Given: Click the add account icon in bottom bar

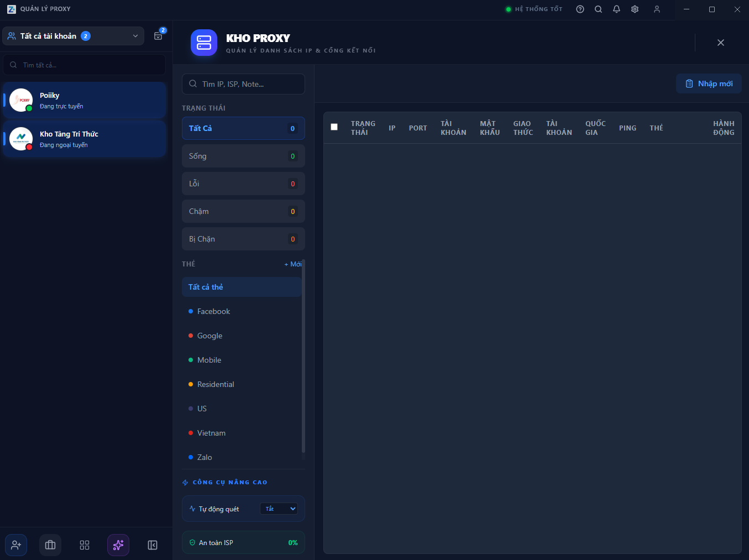Looking at the screenshot, I should click(x=16, y=545).
